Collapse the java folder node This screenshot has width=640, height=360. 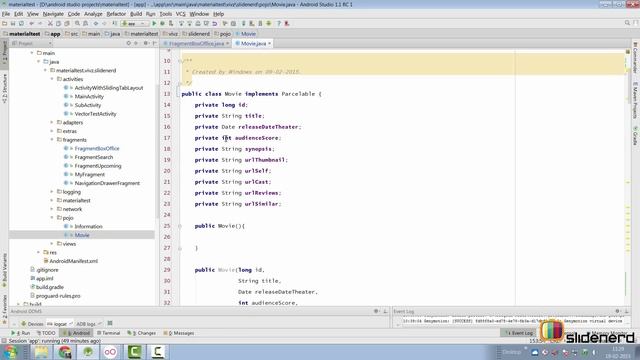pyautogui.click(x=38, y=62)
